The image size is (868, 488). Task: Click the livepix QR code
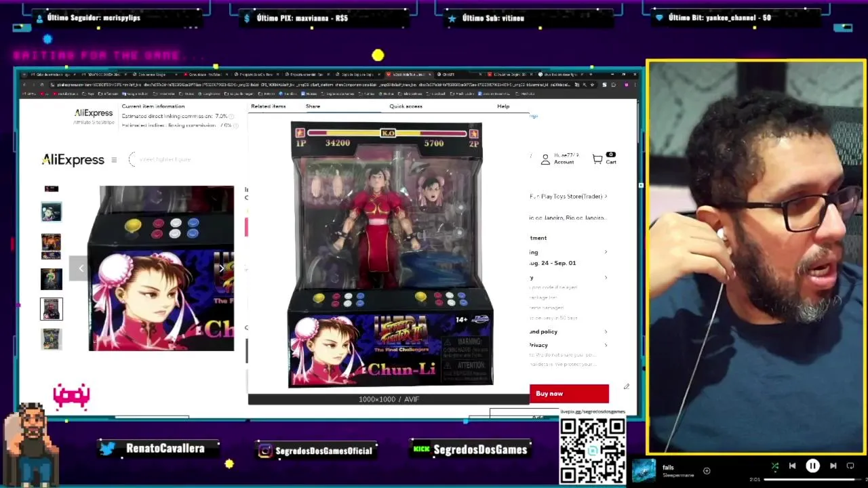click(x=593, y=450)
